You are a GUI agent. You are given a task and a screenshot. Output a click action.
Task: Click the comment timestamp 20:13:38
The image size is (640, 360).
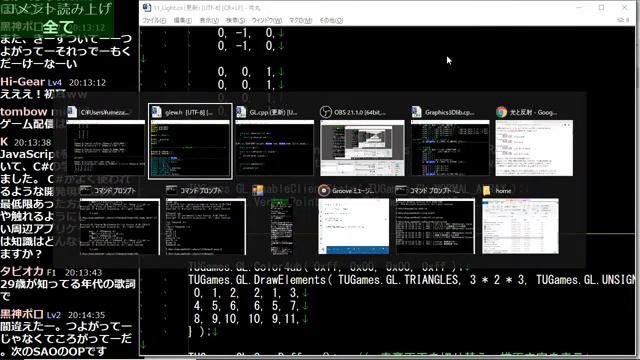coord(32,142)
